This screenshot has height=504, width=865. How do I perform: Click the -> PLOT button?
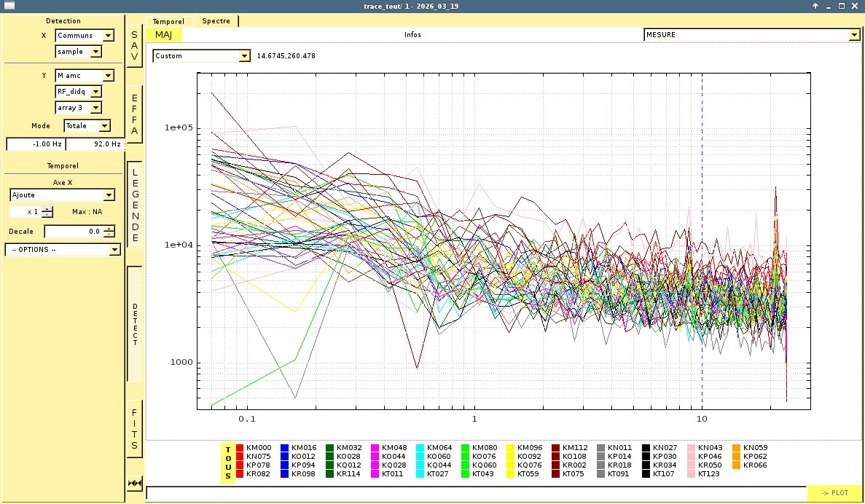[834, 493]
